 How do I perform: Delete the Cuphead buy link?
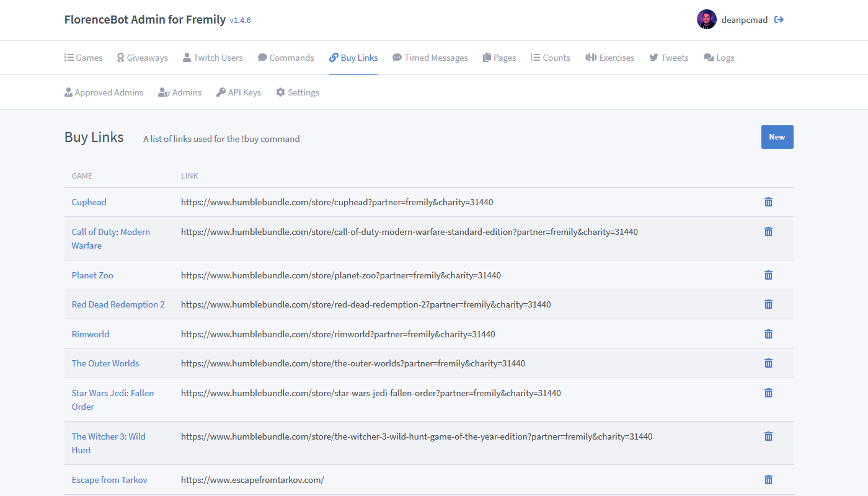(768, 202)
